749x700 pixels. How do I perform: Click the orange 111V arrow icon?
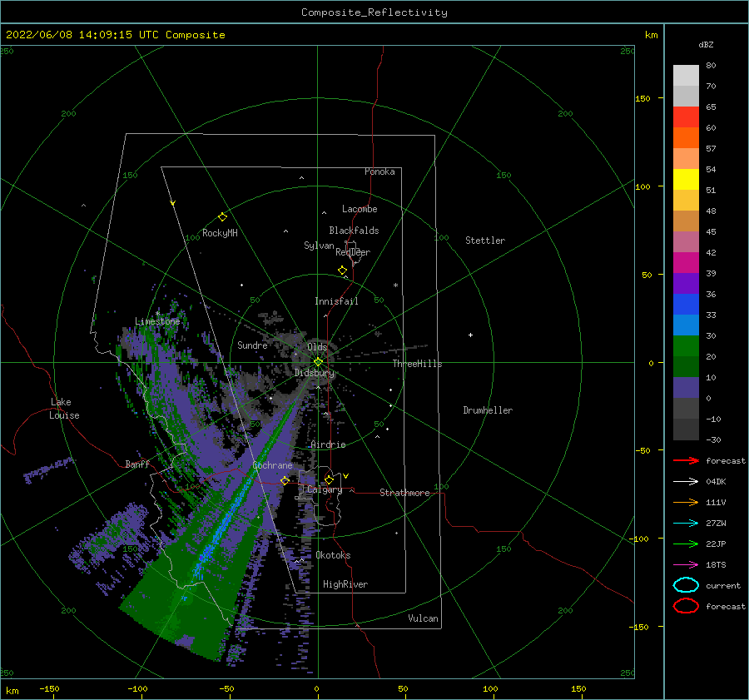pos(686,502)
